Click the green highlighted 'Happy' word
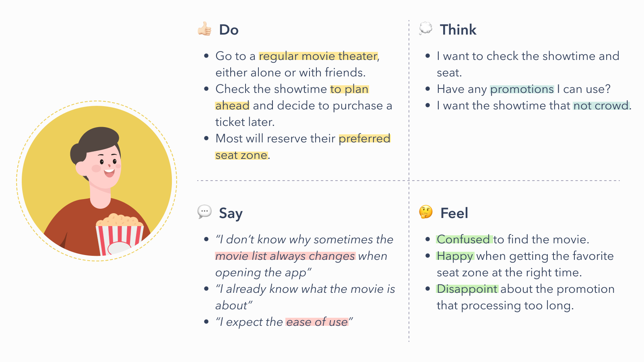 [455, 256]
